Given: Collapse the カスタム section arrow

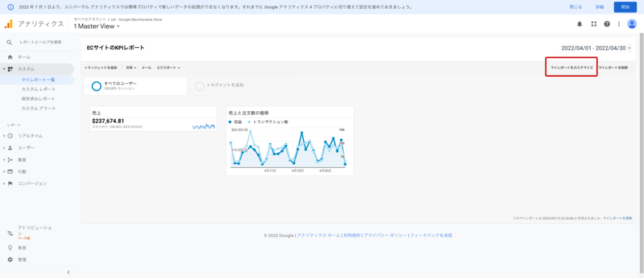Looking at the screenshot, I should [x=4, y=69].
